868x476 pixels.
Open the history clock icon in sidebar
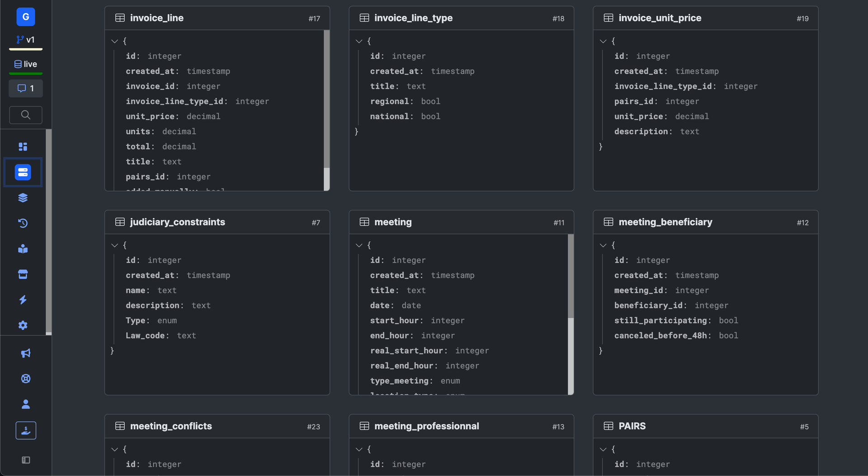pyautogui.click(x=23, y=223)
